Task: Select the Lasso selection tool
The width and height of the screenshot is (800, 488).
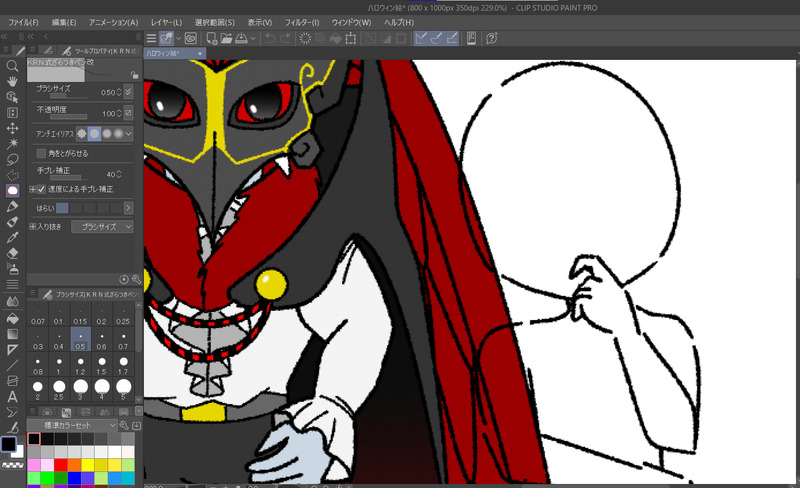Action: click(12, 159)
